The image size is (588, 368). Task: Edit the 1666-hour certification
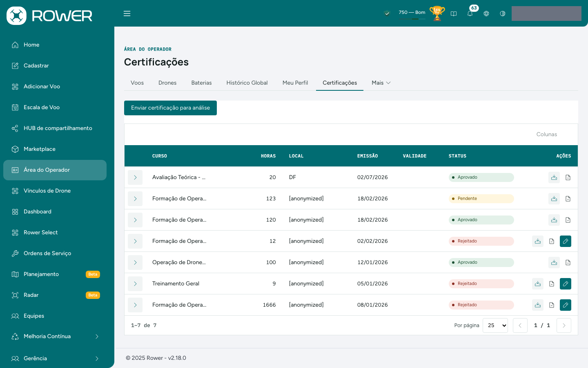(x=566, y=305)
